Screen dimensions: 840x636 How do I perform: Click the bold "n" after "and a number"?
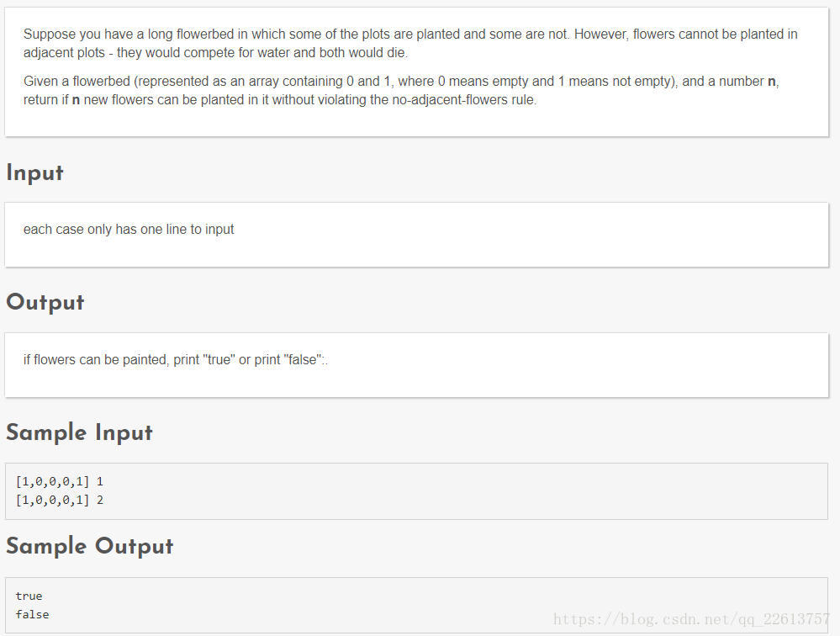tap(771, 82)
